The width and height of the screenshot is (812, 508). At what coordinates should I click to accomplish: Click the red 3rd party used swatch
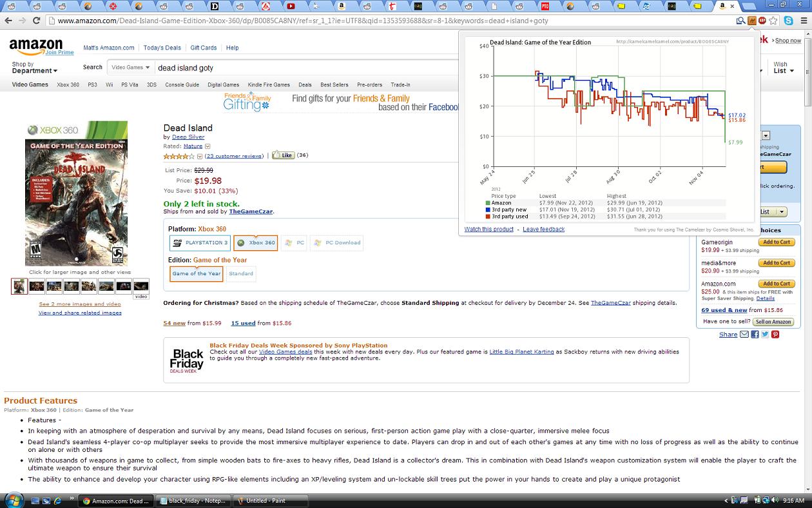point(488,217)
